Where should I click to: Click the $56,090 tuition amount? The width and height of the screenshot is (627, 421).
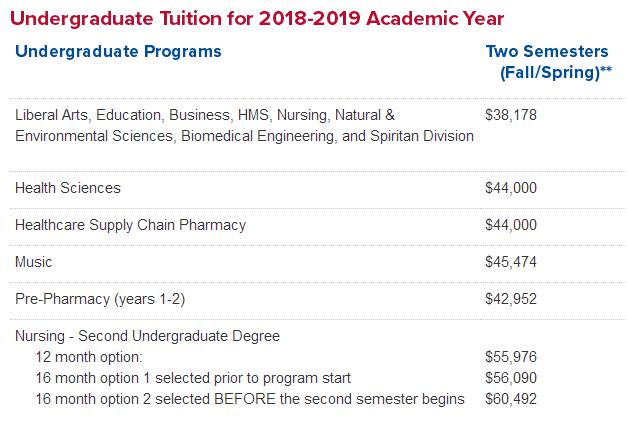click(x=511, y=378)
